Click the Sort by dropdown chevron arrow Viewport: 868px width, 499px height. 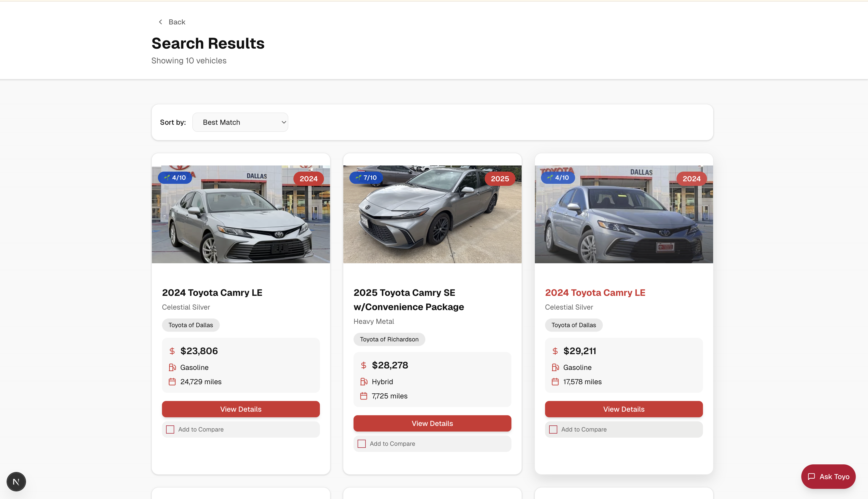[x=283, y=122]
